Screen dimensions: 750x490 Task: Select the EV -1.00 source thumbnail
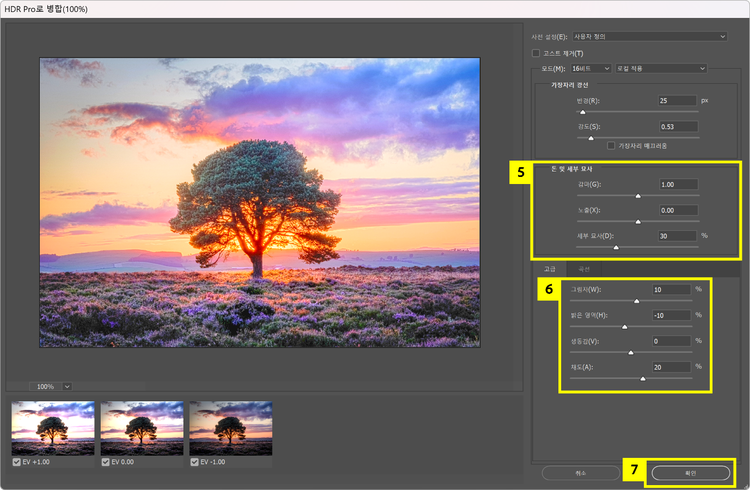pos(231,428)
